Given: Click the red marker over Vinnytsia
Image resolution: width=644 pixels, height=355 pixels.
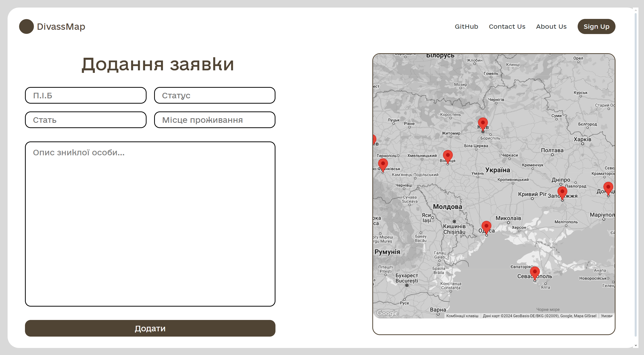Looking at the screenshot, I should tap(447, 156).
